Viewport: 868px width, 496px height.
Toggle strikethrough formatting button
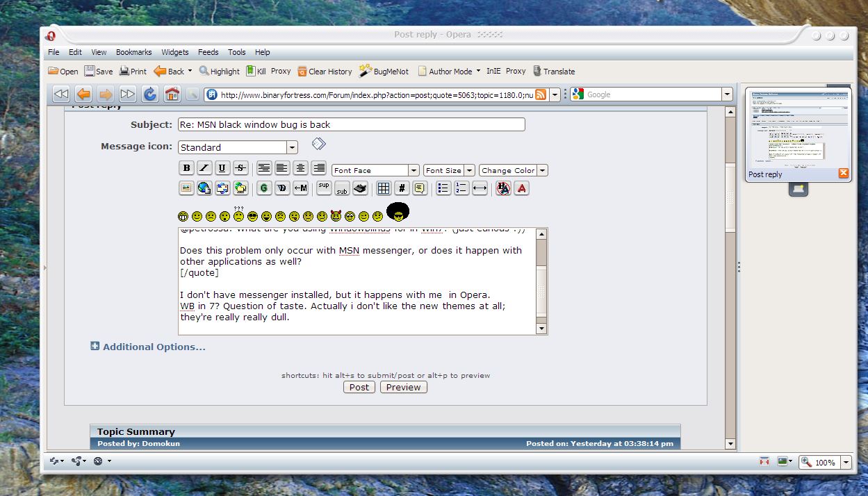tap(240, 168)
